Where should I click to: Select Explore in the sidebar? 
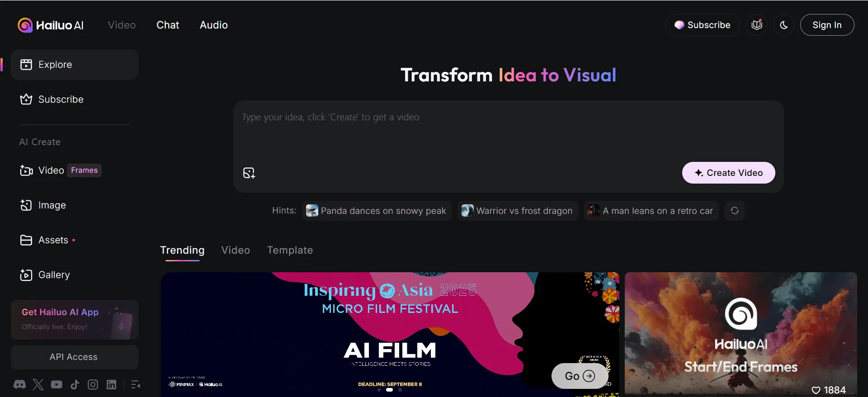tap(75, 65)
